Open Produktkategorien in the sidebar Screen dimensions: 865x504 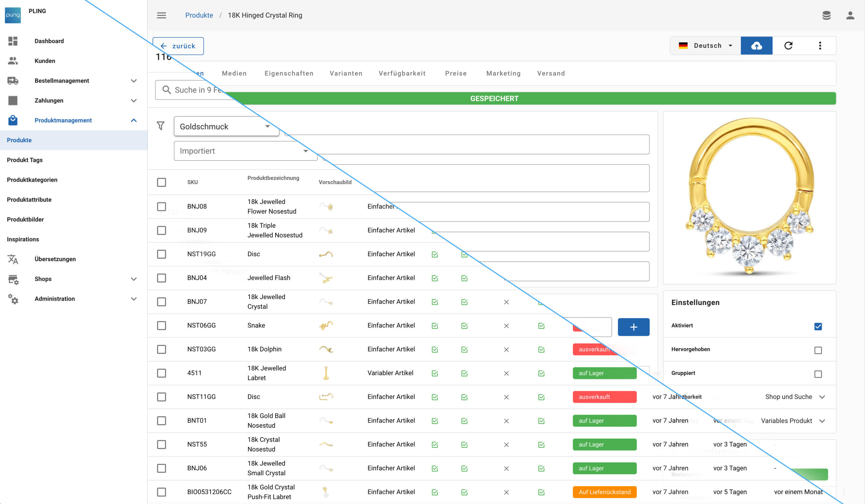click(x=32, y=180)
